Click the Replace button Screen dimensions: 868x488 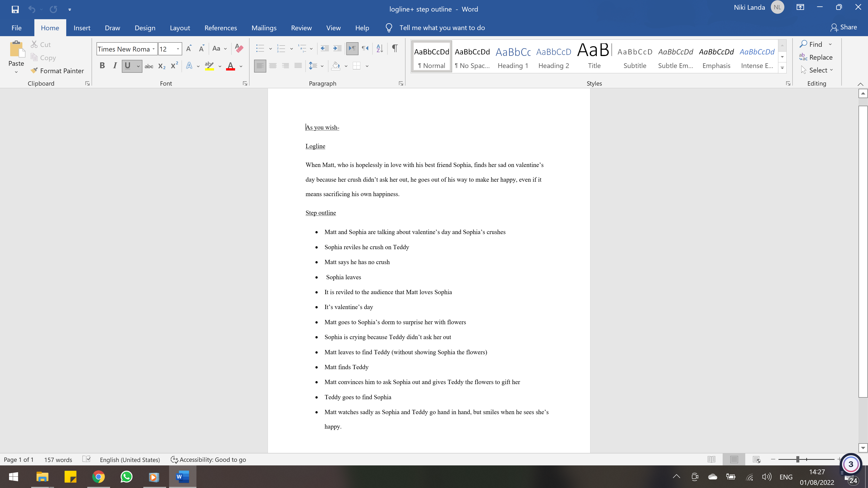point(816,57)
